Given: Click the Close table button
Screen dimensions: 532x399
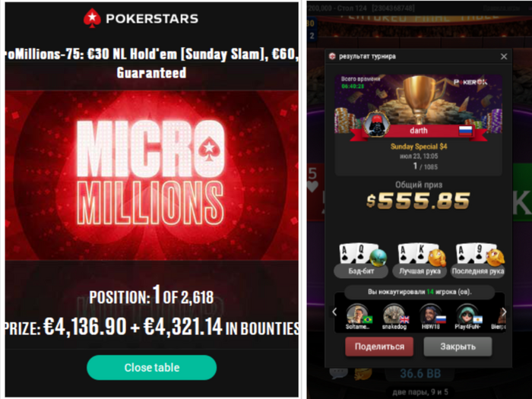Looking at the screenshot, I should pyautogui.click(x=152, y=367).
